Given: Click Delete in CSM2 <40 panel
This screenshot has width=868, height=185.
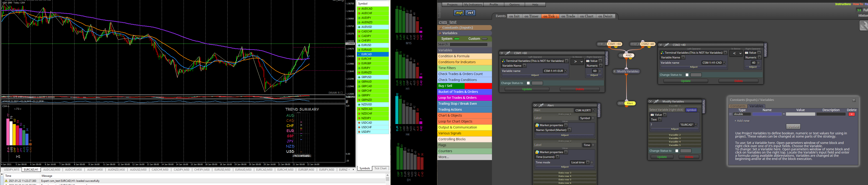Looking at the screenshot, I should tap(738, 81).
